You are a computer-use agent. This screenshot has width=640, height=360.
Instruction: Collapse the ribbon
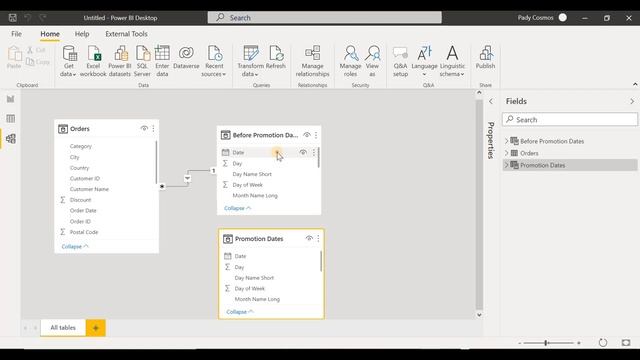[x=635, y=84]
